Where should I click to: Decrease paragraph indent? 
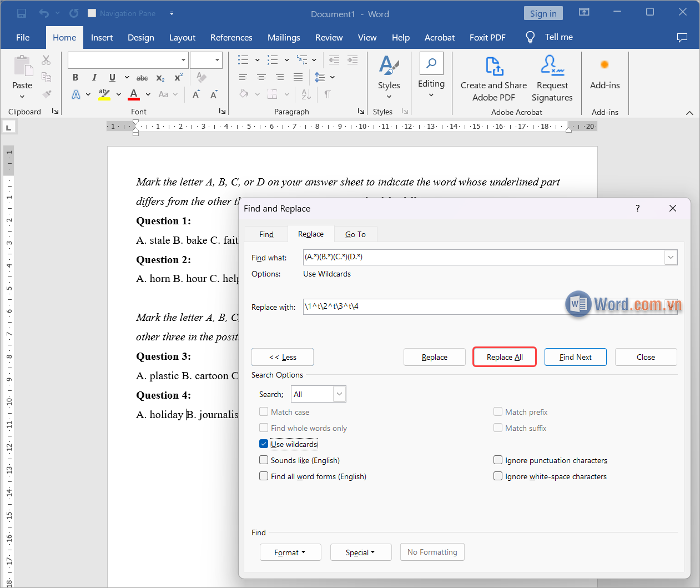pos(334,60)
